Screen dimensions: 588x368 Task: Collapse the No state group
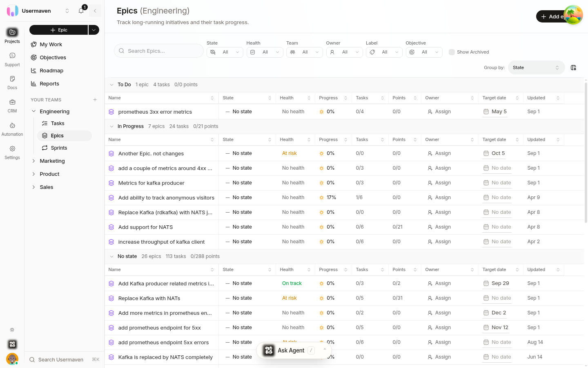(x=111, y=256)
